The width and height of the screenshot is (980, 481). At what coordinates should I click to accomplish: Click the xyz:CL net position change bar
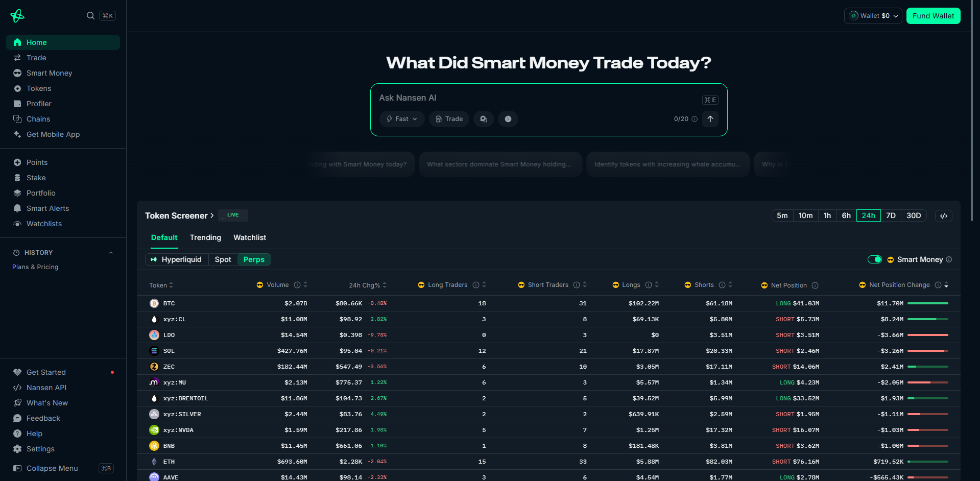pyautogui.click(x=928, y=319)
